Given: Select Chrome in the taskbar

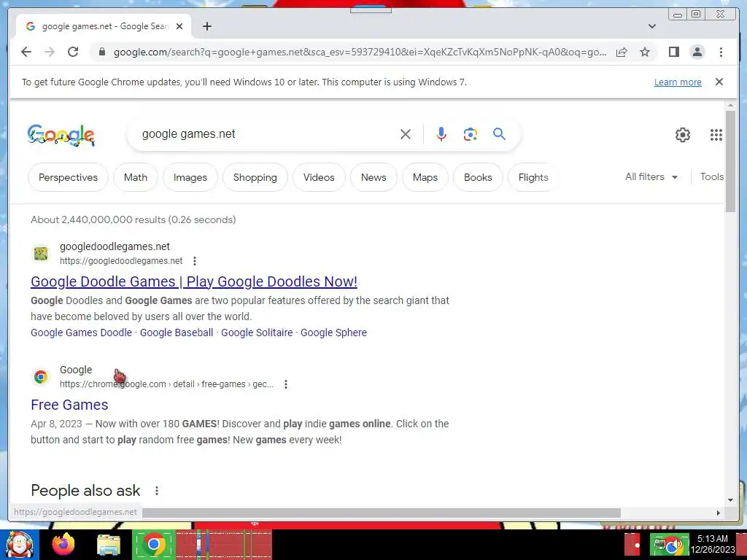Looking at the screenshot, I should (154, 544).
